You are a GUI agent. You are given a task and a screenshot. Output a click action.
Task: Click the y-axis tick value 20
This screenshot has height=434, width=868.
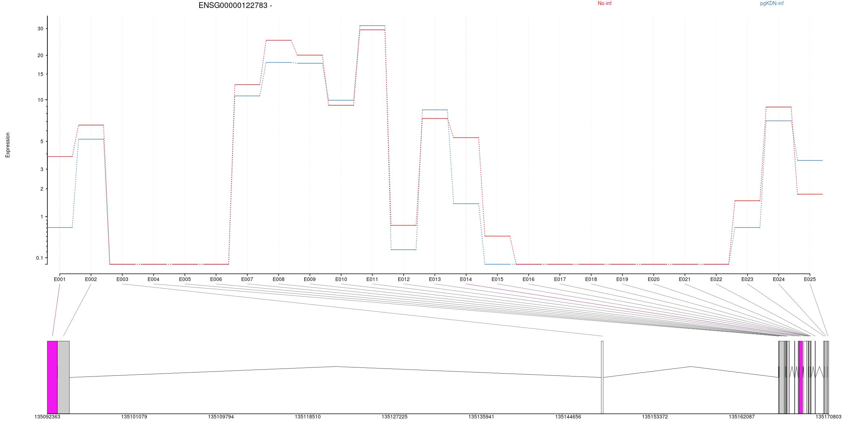point(40,55)
